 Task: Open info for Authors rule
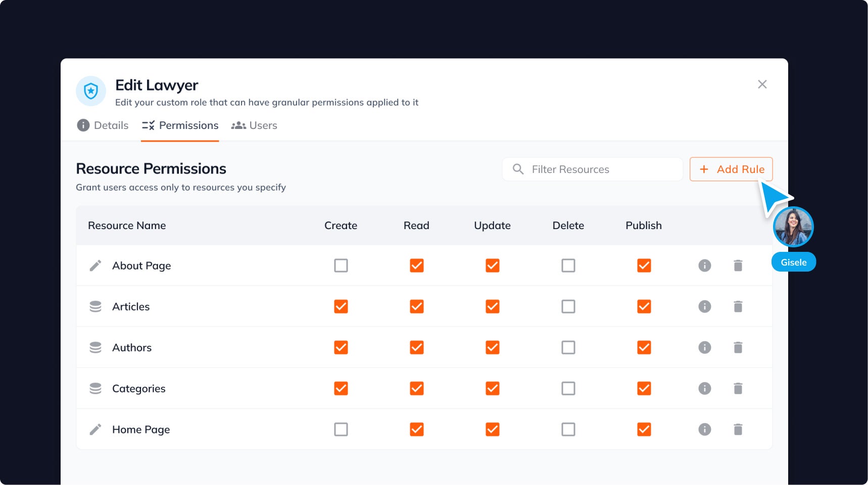[x=705, y=347]
